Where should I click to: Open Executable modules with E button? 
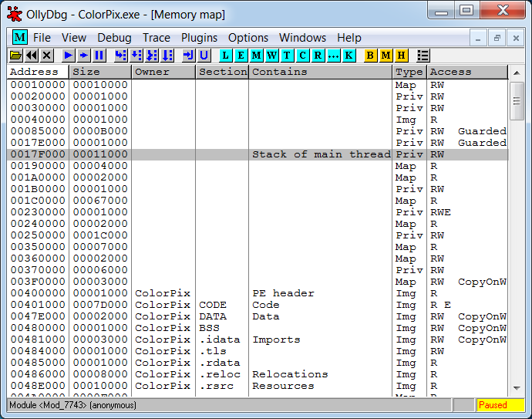click(x=241, y=56)
